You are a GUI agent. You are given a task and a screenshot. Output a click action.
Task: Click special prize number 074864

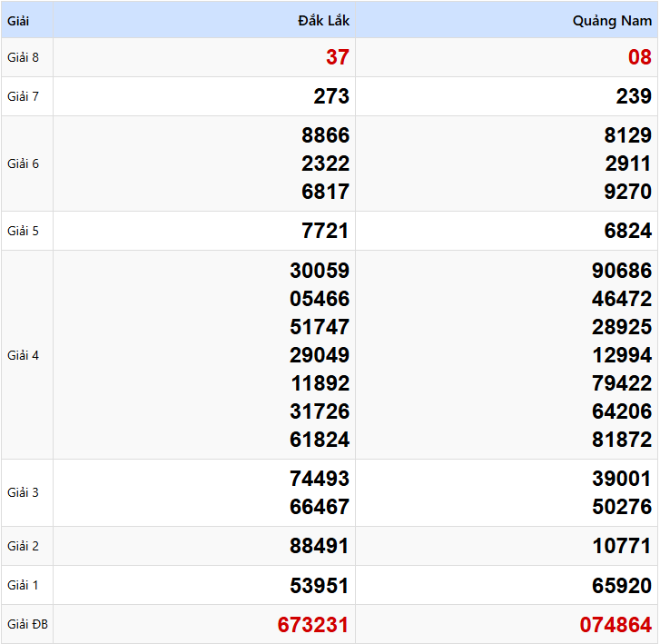(616, 625)
